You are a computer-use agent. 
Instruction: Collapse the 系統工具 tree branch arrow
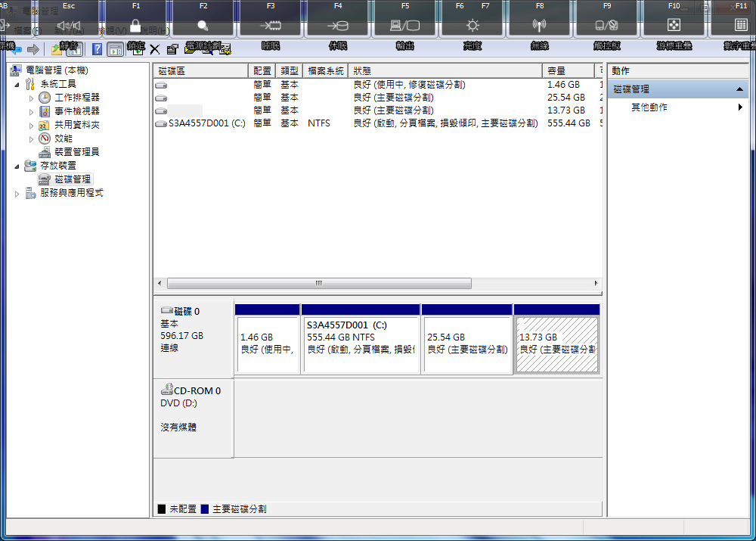click(x=17, y=85)
